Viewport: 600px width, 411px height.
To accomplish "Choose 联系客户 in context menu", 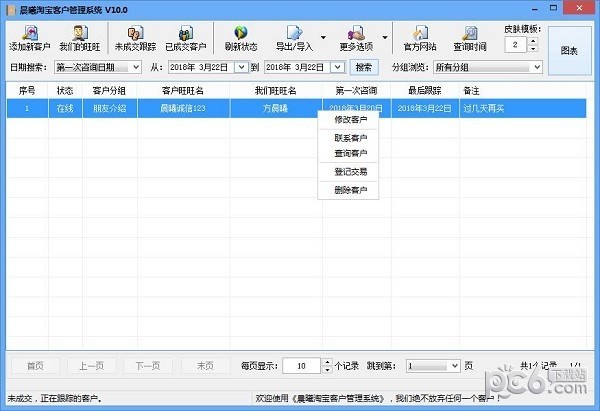I will [x=350, y=138].
